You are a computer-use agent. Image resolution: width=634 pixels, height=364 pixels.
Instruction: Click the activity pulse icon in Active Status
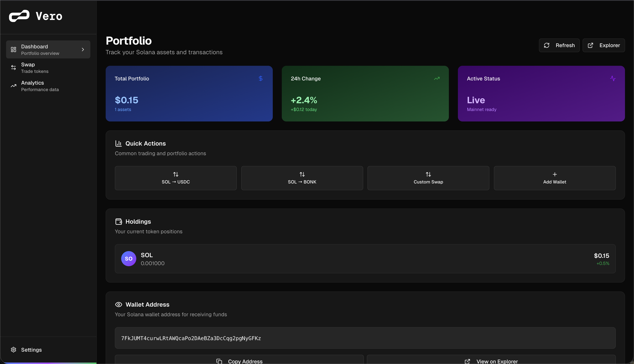pos(613,79)
